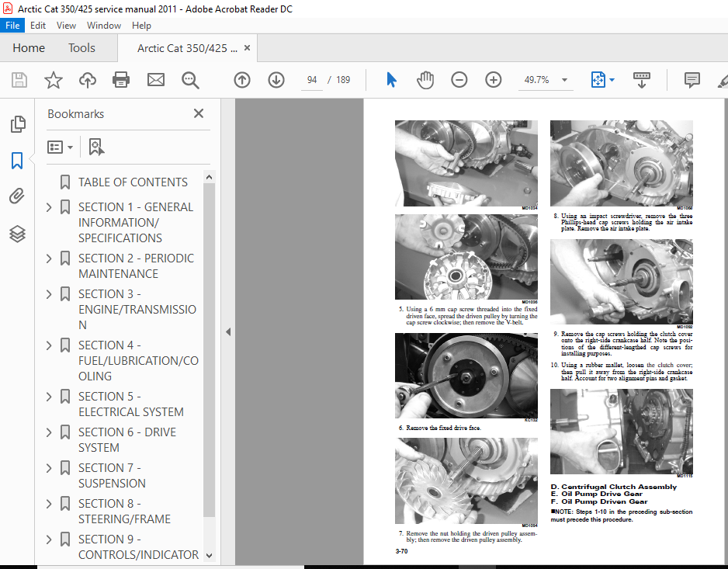Open the scrolling mode keyboard icon

click(x=642, y=80)
